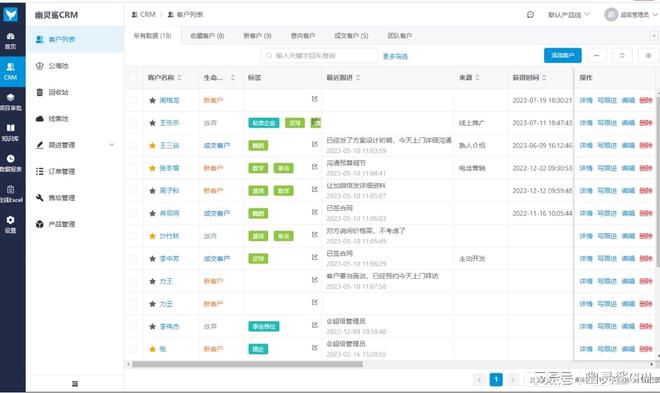The width and height of the screenshot is (660, 393).
Task: Open the 更多筛选 filter link
Action: pyautogui.click(x=395, y=56)
